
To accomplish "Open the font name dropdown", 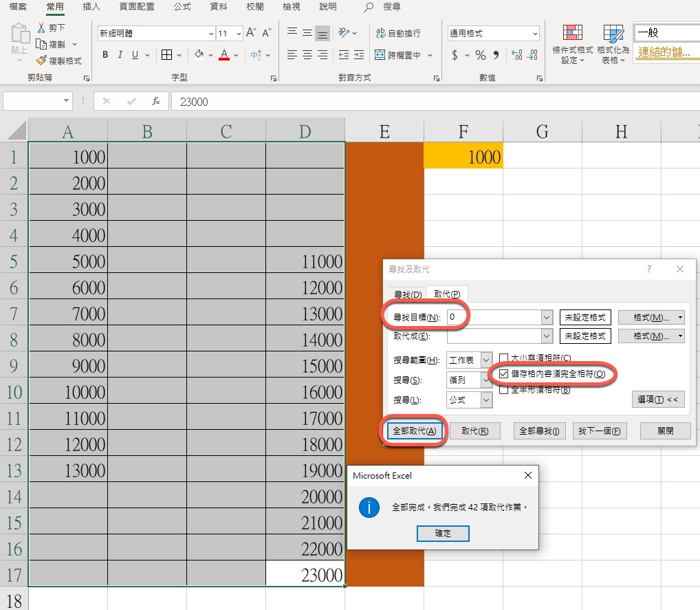I will [x=210, y=34].
